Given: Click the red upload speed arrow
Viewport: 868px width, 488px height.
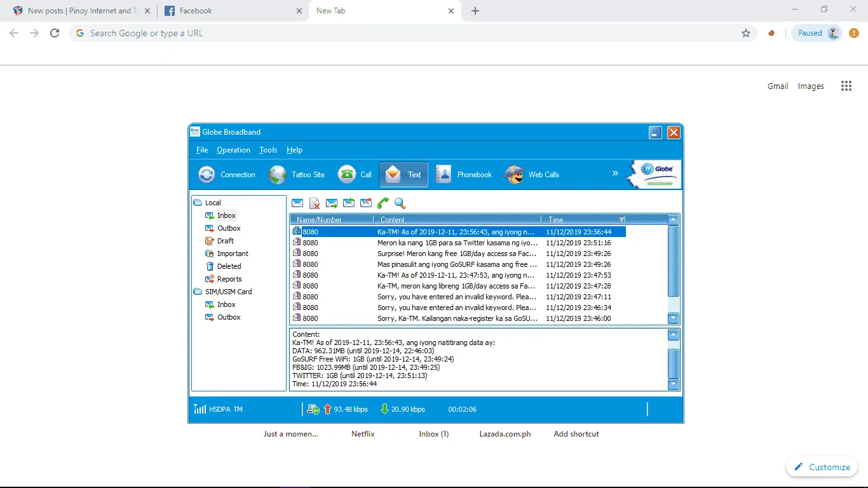Looking at the screenshot, I should pyautogui.click(x=328, y=409).
